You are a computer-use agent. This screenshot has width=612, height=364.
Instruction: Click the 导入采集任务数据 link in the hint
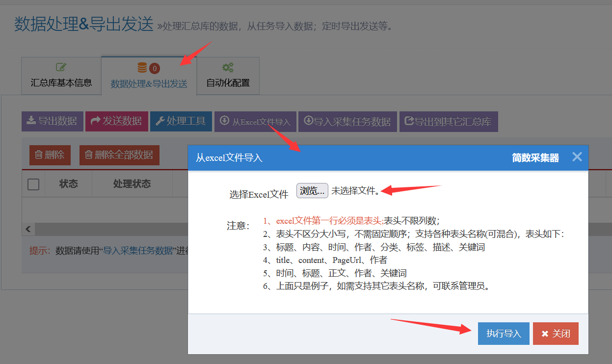click(137, 251)
